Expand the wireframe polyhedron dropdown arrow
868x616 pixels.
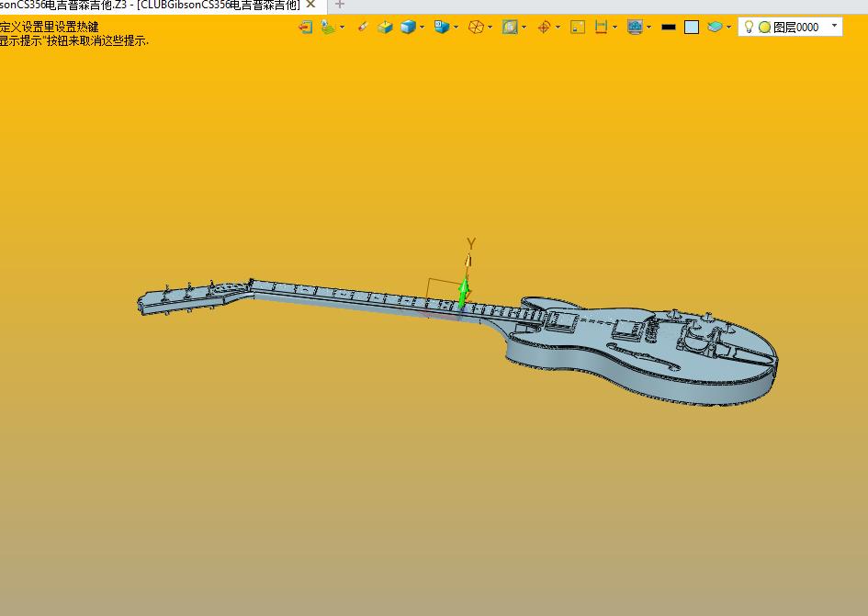[490, 27]
